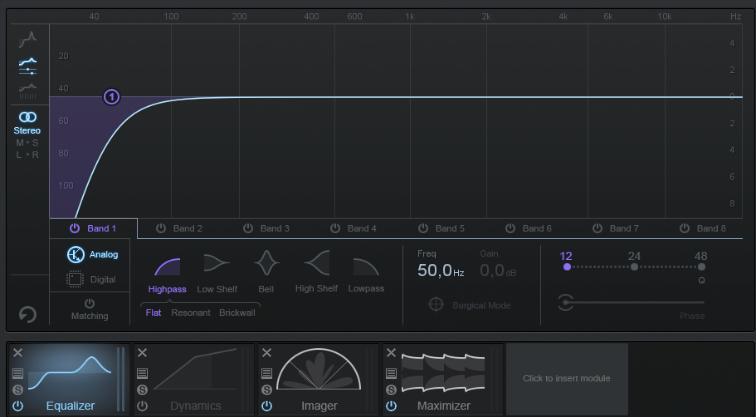Toggle the Equalizer module power
The height and width of the screenshot is (417, 756).
(18, 406)
